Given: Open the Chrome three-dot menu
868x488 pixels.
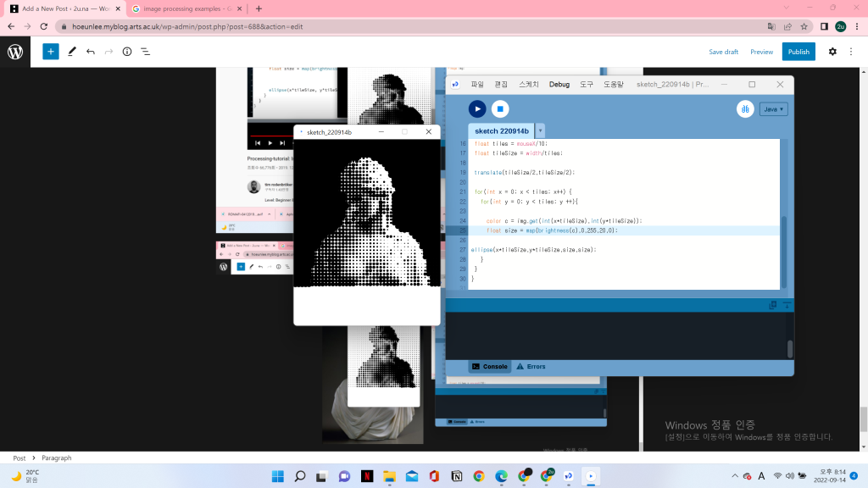Looking at the screenshot, I should coord(857,26).
